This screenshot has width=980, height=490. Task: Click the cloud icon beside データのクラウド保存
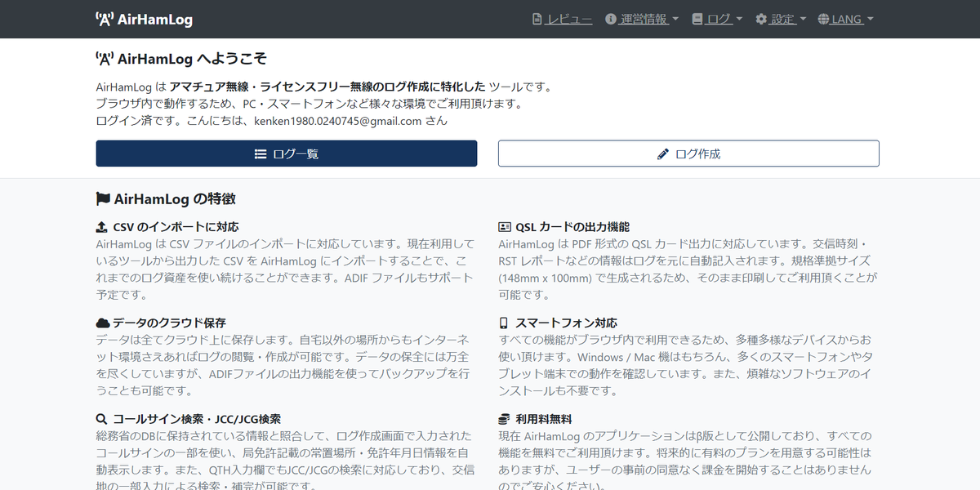[103, 323]
